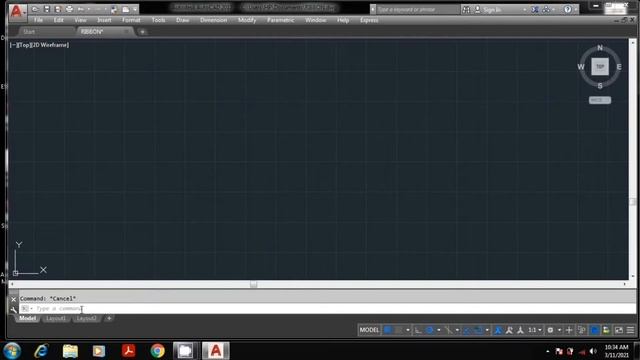Screen dimensions: 640x360
Task: Open the 1:1 annotation scale dropdown
Action: pos(535,330)
